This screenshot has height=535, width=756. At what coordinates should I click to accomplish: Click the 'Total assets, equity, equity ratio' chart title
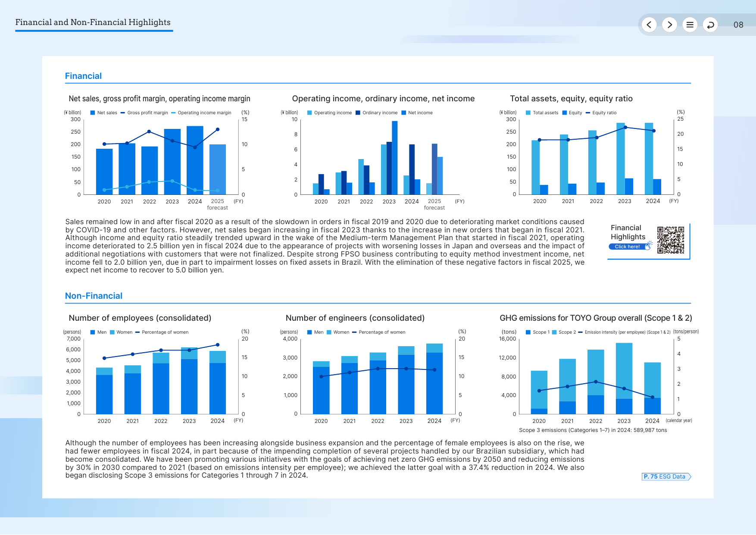pyautogui.click(x=571, y=99)
